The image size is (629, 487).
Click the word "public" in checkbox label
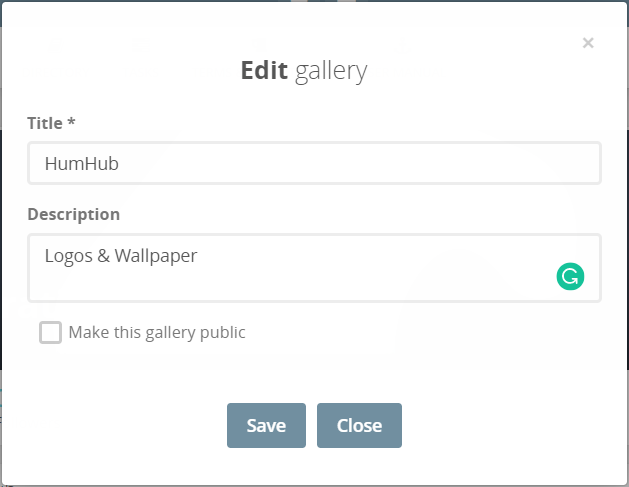tap(222, 332)
